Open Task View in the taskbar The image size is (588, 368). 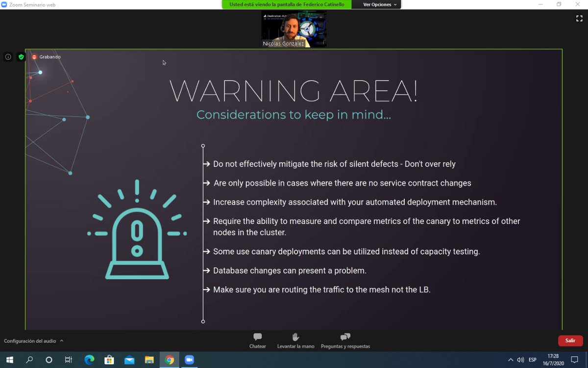point(69,360)
